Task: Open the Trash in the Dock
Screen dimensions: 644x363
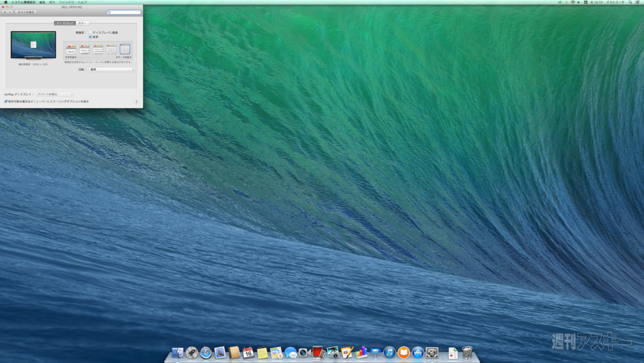Action: [x=468, y=353]
